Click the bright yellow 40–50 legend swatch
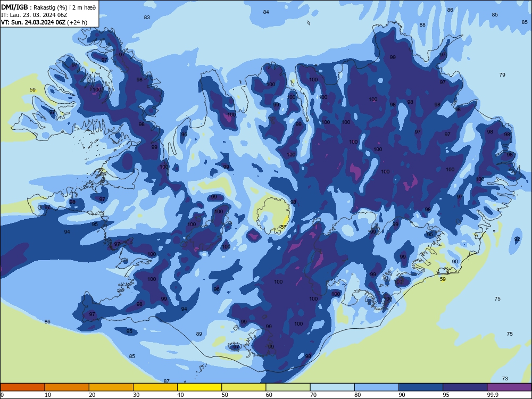532x399 pixels. tap(199, 387)
